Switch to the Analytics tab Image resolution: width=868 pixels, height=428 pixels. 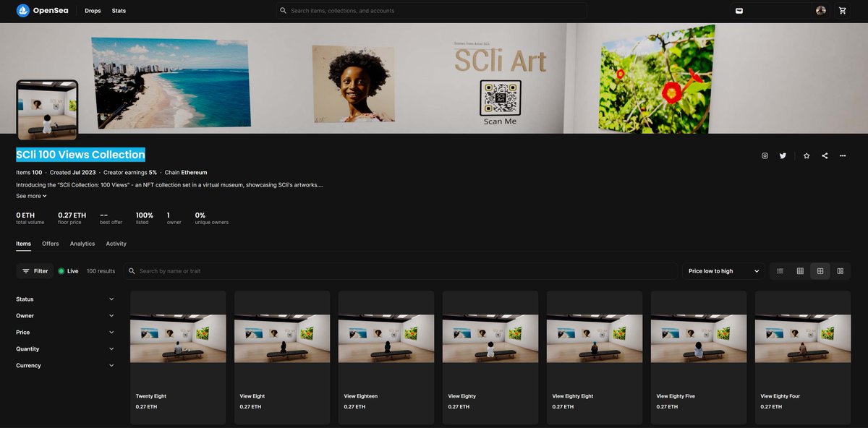[x=82, y=244]
